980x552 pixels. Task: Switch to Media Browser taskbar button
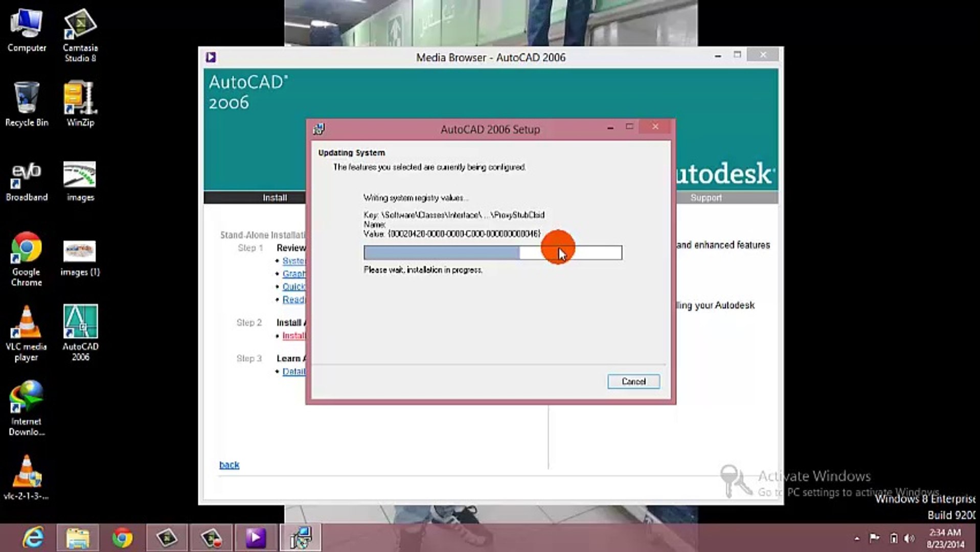click(x=256, y=538)
